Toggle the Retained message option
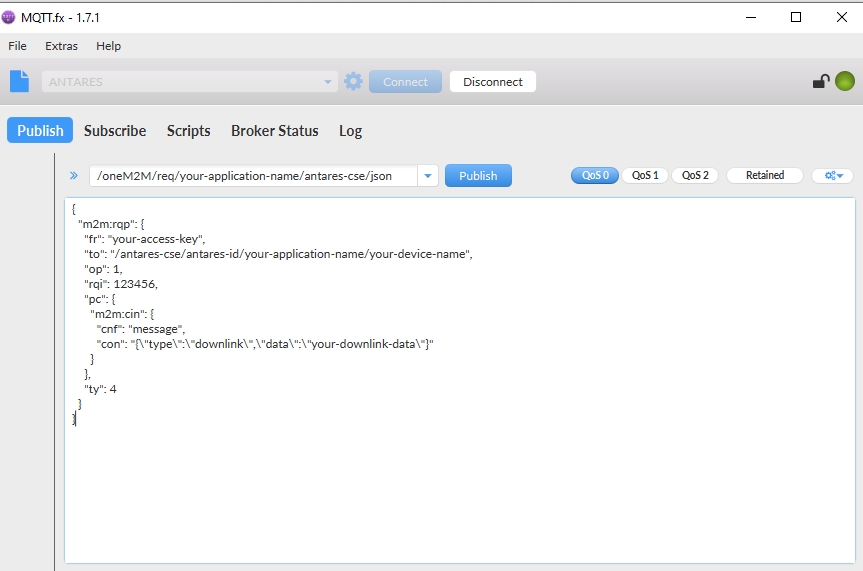Screen dimensions: 863x571 (x=764, y=175)
